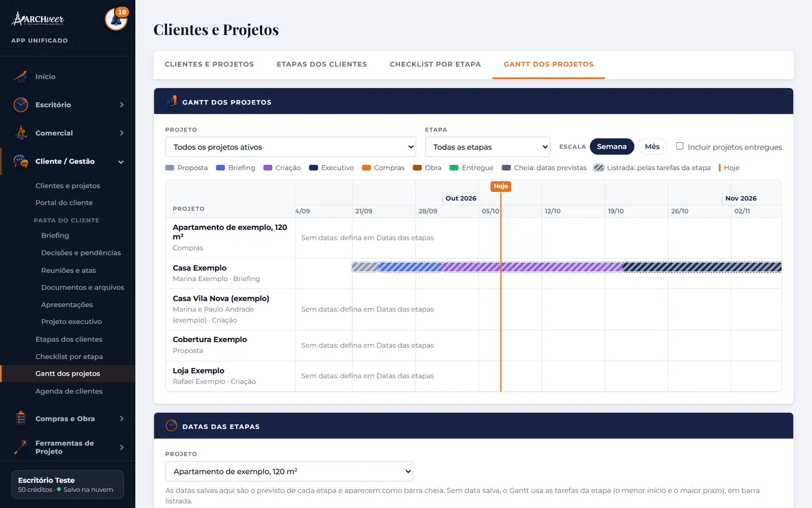
Task: Open Agenda de clientes sidebar link
Action: click(69, 391)
